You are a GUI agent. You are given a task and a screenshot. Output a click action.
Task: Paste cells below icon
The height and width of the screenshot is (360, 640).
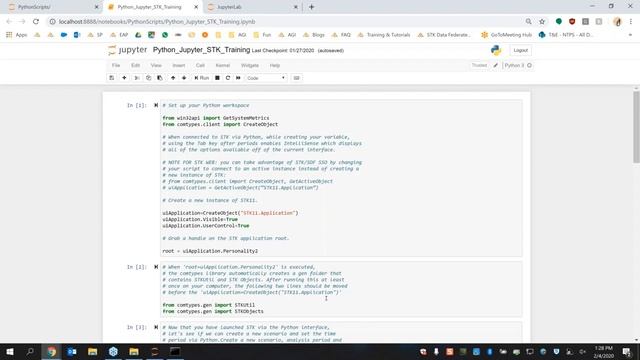pos(160,78)
